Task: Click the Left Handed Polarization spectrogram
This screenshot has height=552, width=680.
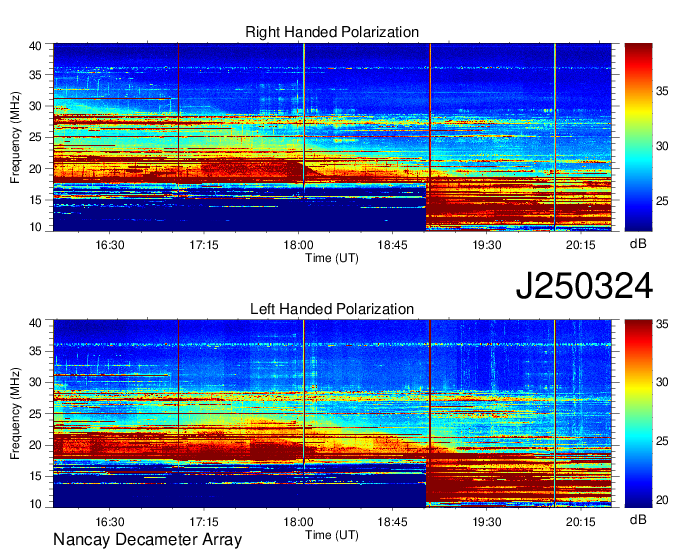Action: coord(332,414)
